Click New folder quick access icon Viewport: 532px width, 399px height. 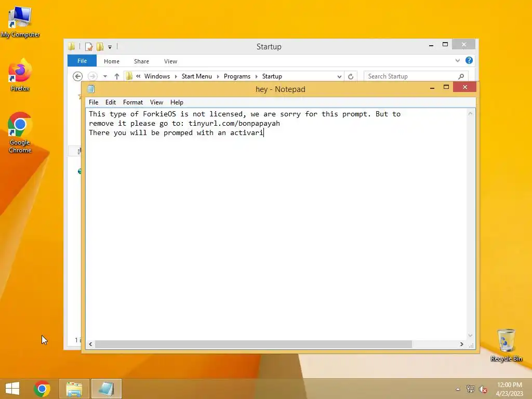click(x=100, y=46)
